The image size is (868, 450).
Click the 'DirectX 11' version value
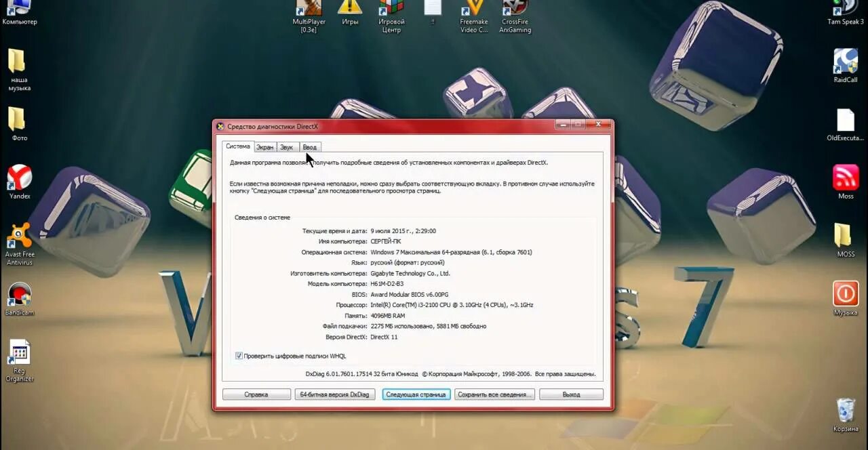(x=384, y=337)
